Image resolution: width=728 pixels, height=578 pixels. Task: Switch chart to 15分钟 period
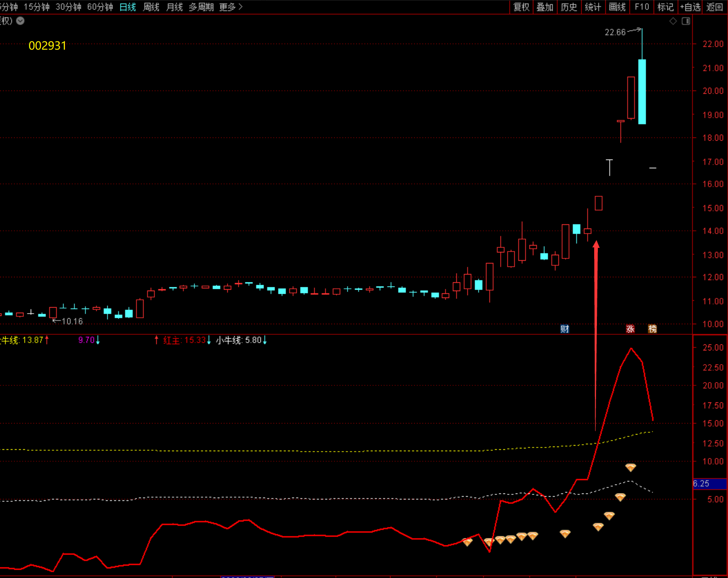pyautogui.click(x=37, y=7)
